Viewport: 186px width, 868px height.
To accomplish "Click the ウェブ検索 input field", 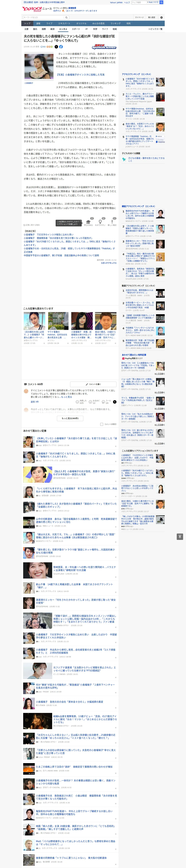I will 139,2.
